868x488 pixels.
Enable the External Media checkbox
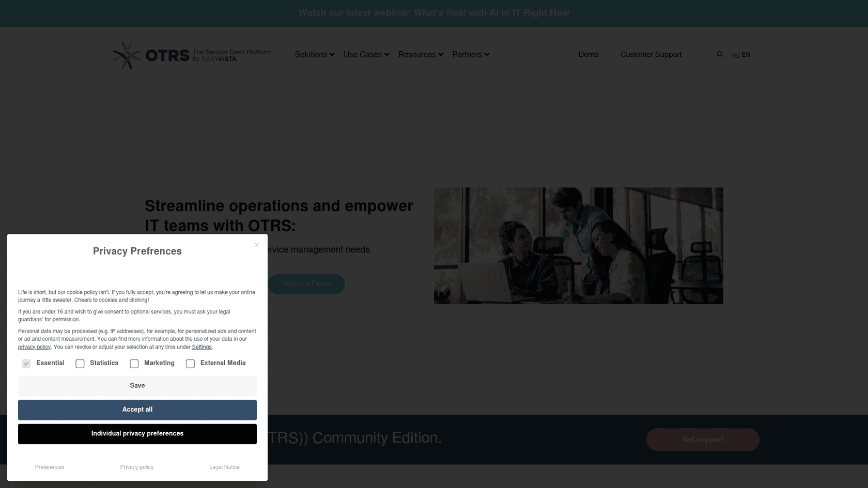coord(191,364)
